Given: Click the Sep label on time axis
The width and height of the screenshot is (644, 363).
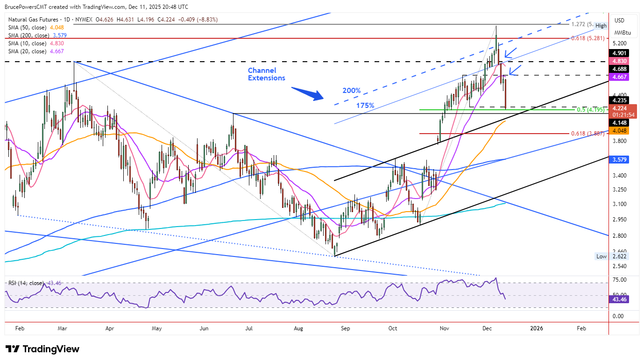Looking at the screenshot, I should pyautogui.click(x=346, y=328).
